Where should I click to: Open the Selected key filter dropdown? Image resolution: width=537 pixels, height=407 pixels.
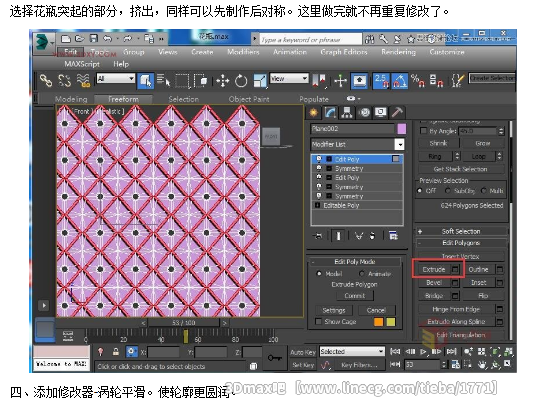(x=352, y=352)
